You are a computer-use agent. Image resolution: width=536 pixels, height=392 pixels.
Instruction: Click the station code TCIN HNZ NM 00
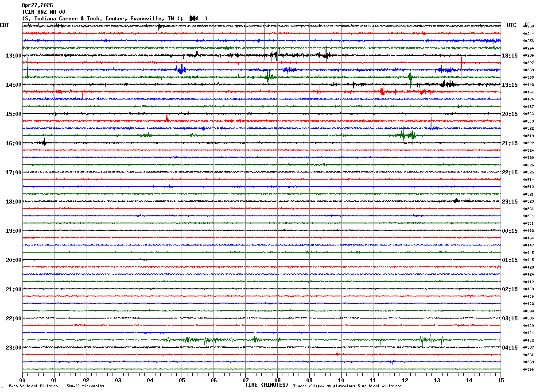[43, 12]
